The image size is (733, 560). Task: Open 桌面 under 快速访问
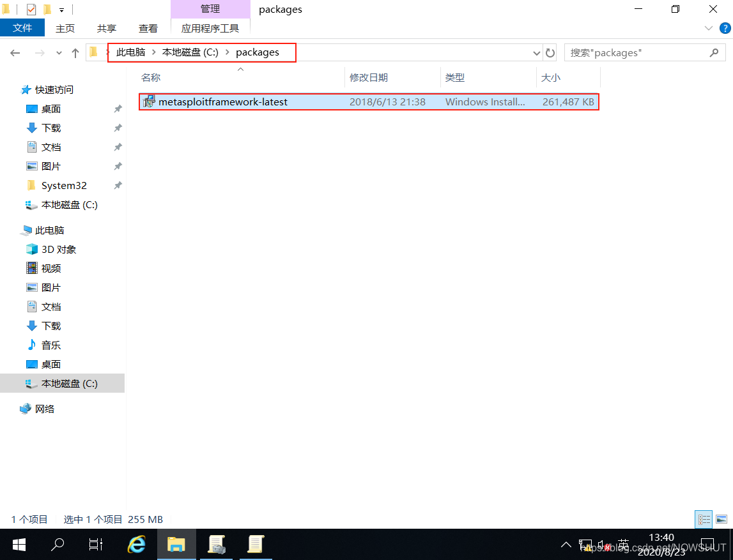pos(51,109)
